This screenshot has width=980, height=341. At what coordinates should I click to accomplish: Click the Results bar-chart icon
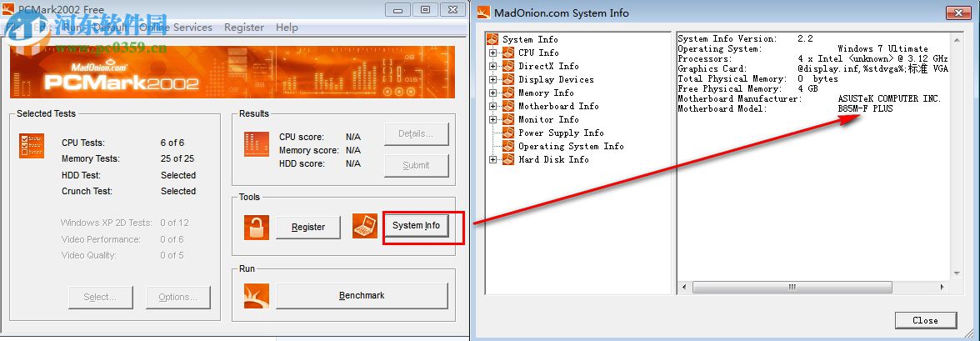click(x=257, y=144)
